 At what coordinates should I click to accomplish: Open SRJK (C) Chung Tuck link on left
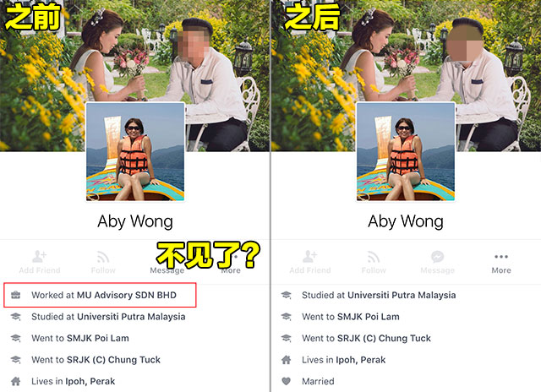pyautogui.click(x=113, y=360)
